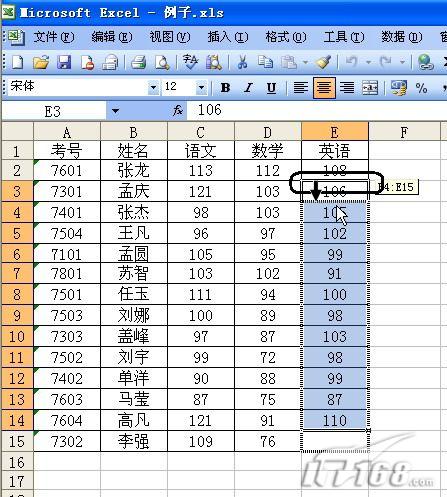The image size is (447, 497).
Task: Select cell containing 苏智
Action: tap(134, 273)
